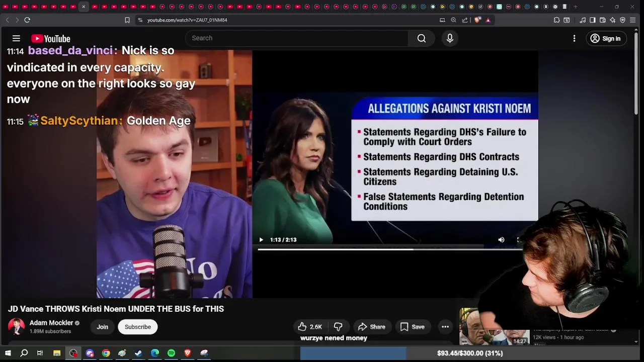
Task: Open the browser main hamburger menu
Action: coord(633,20)
